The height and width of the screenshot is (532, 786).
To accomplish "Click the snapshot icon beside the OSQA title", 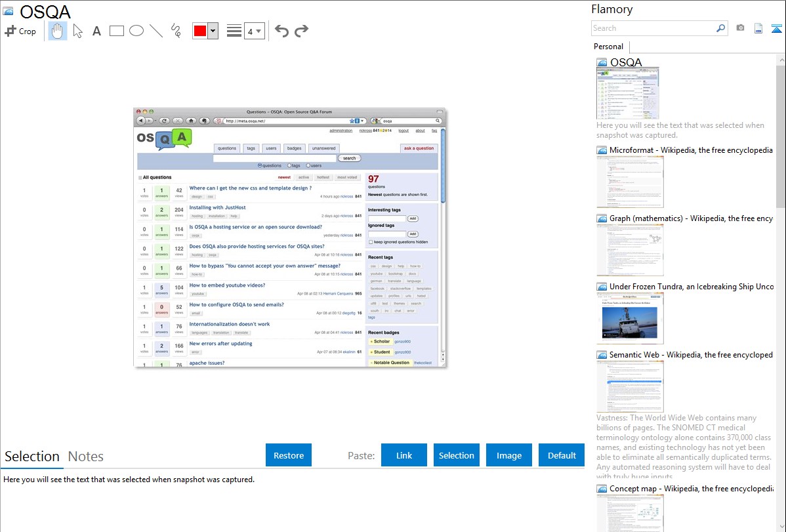I will pyautogui.click(x=8, y=11).
